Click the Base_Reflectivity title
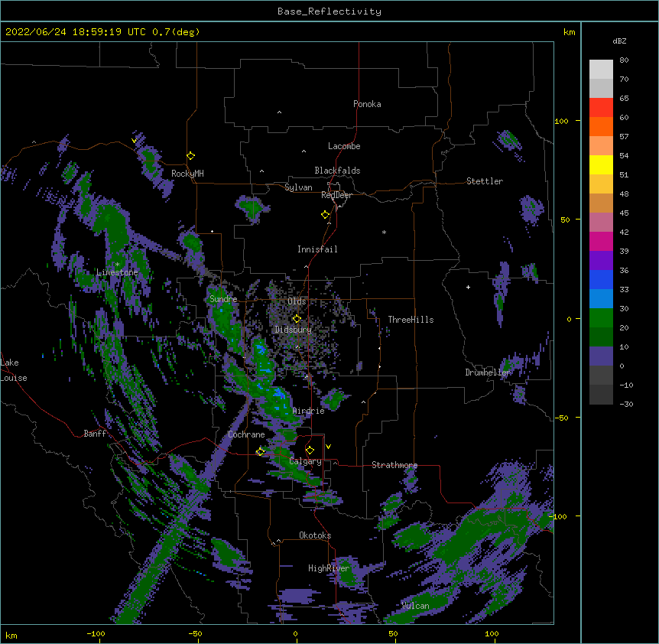This screenshot has height=644, width=659. pos(329,11)
